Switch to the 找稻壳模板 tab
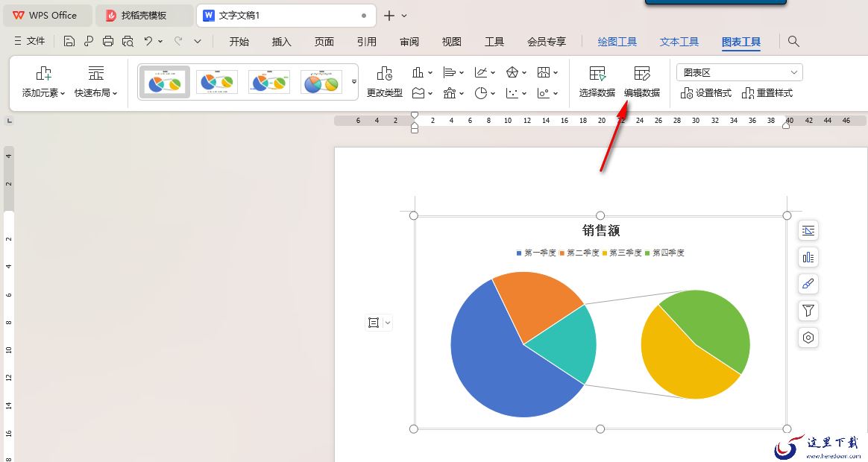Viewport: 868px width, 462px height. coord(145,16)
